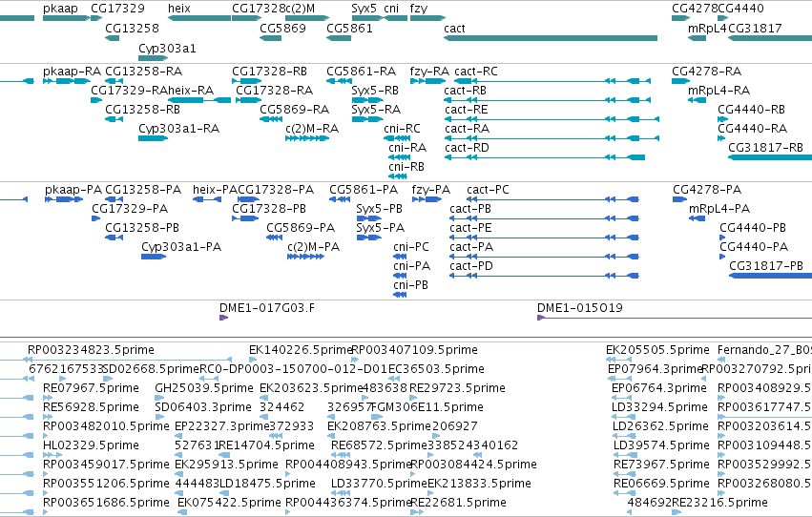Click transcript cact-RD
The width and height of the screenshot is (812, 517).
click(545, 157)
